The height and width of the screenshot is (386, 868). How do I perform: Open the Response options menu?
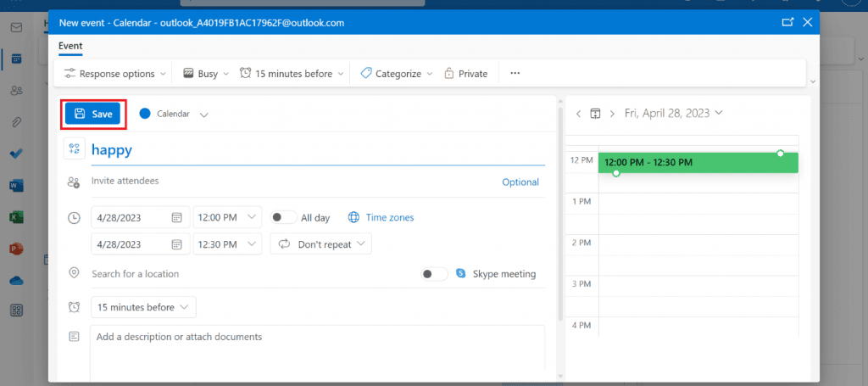(115, 74)
